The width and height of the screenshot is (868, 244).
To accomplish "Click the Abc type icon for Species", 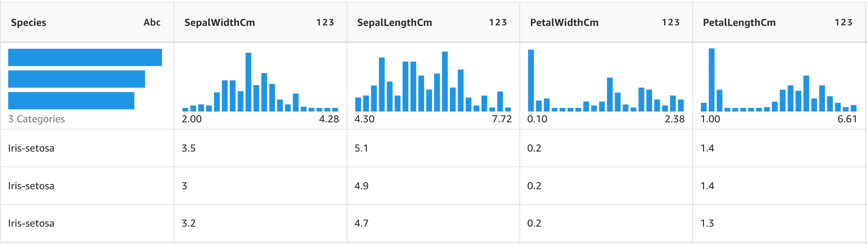I will click(x=152, y=22).
